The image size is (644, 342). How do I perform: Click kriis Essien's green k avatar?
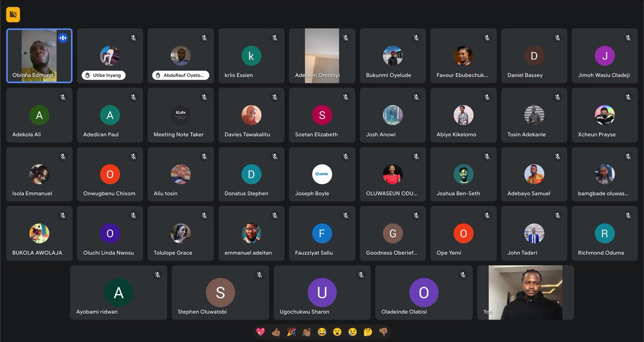pos(251,56)
